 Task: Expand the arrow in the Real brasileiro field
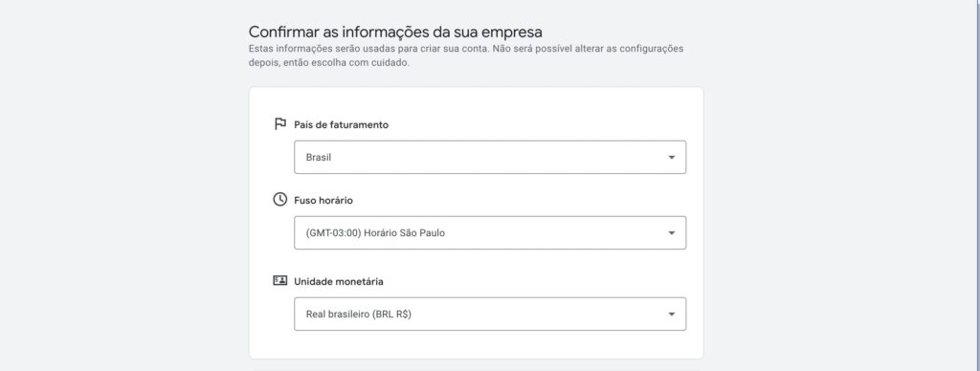click(x=671, y=315)
